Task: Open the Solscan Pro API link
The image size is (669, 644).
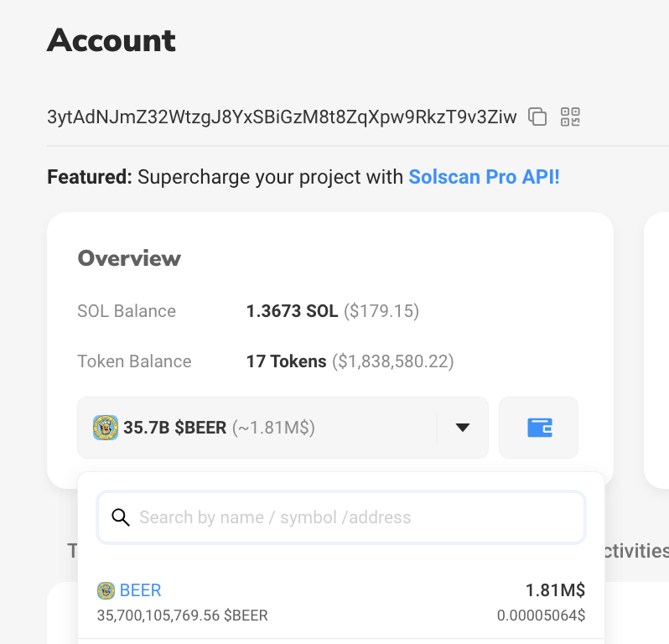Action: coord(484,177)
